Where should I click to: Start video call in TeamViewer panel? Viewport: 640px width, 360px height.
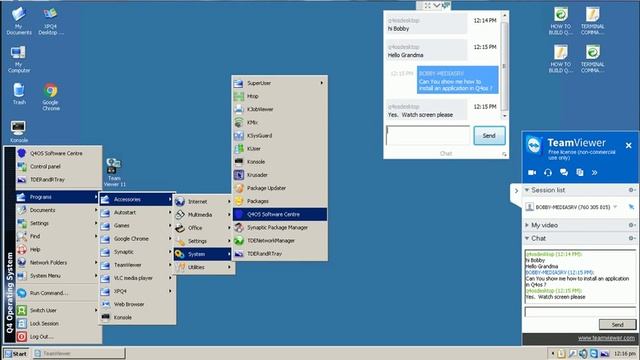532,173
